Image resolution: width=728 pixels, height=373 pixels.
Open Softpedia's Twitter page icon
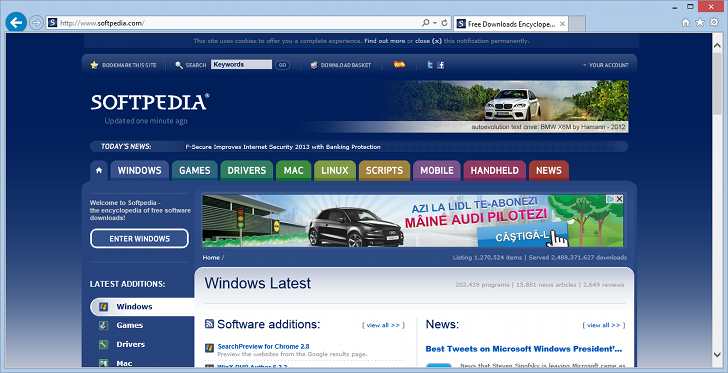pos(430,65)
